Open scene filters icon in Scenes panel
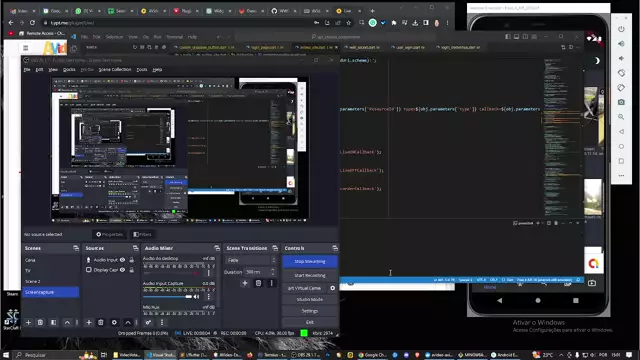This screenshot has width=640, height=360. 53,322
